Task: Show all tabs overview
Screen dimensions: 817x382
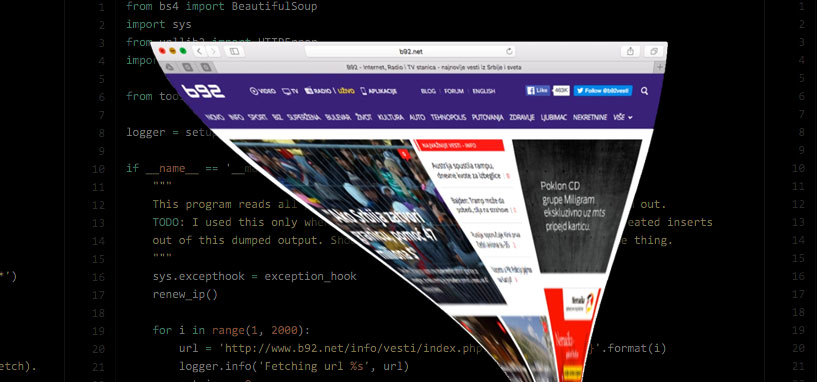Action: (653, 51)
